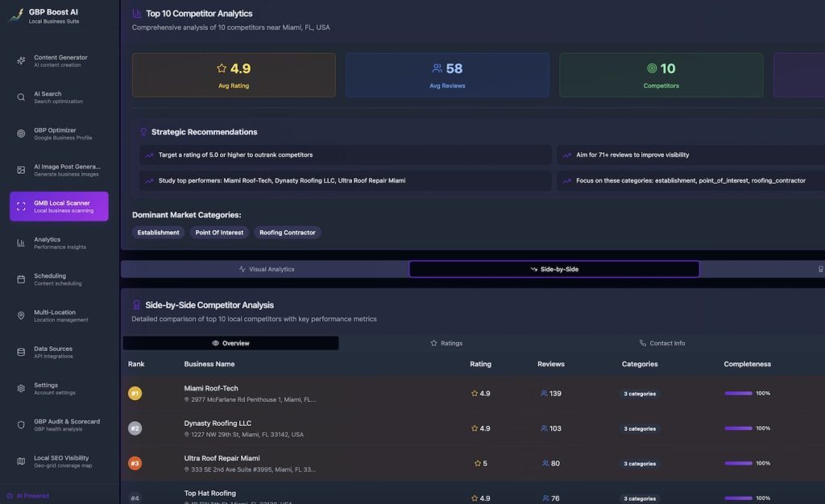The width and height of the screenshot is (825, 504).
Task: Click the Establishment category chip
Action: pyautogui.click(x=158, y=233)
